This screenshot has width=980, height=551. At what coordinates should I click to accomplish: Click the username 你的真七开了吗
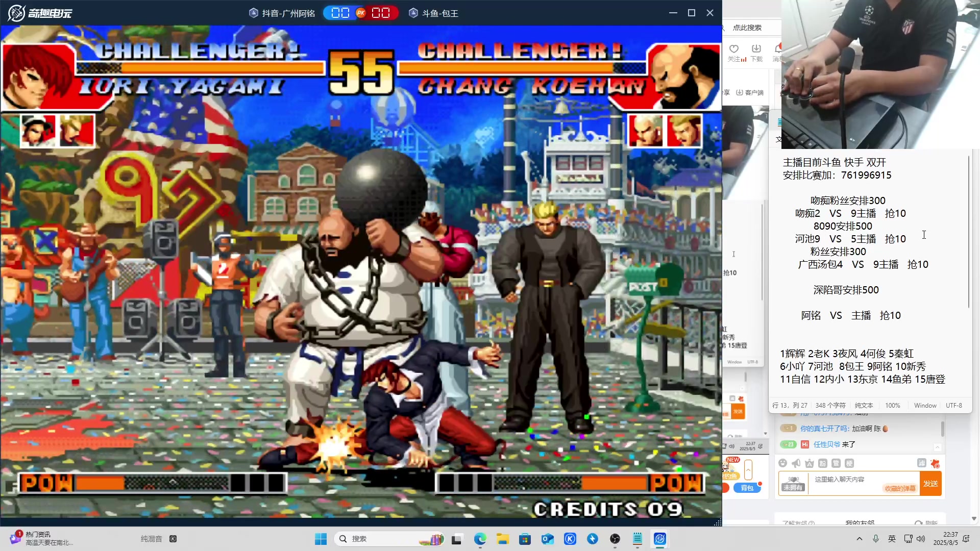coord(825,429)
